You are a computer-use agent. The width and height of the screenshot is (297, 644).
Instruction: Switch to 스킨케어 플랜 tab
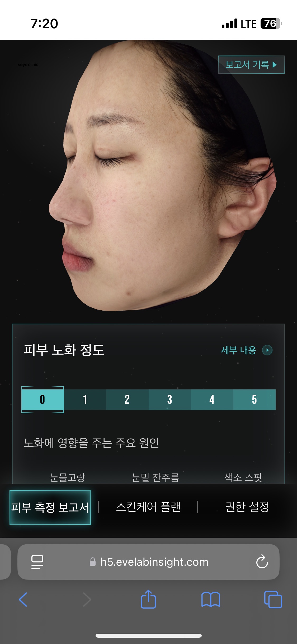point(148,507)
